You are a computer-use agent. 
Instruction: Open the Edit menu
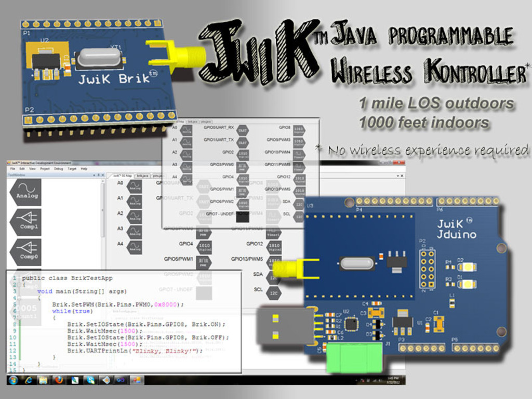[22, 169]
